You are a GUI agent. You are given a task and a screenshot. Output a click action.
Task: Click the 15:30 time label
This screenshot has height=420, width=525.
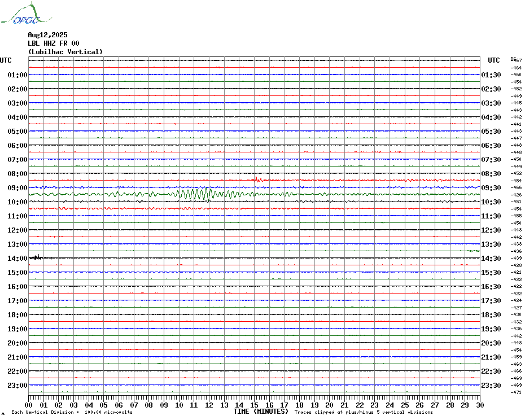[491, 272]
